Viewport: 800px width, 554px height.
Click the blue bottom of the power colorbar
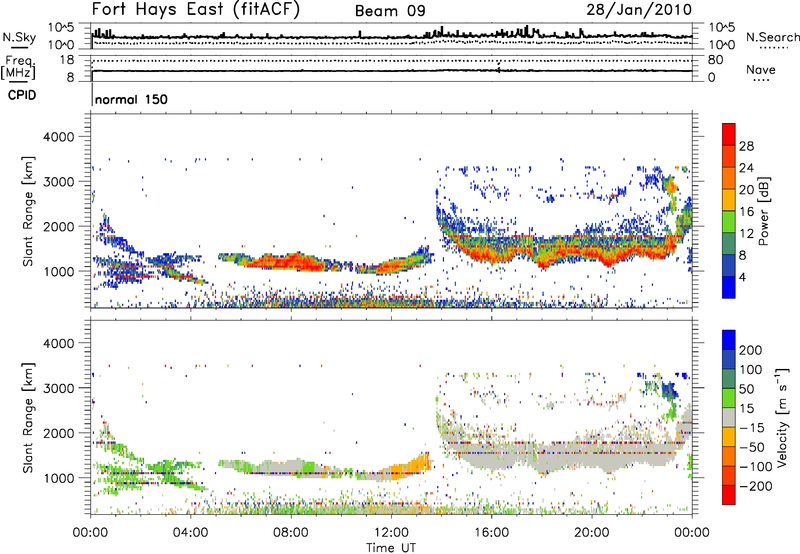tap(729, 287)
